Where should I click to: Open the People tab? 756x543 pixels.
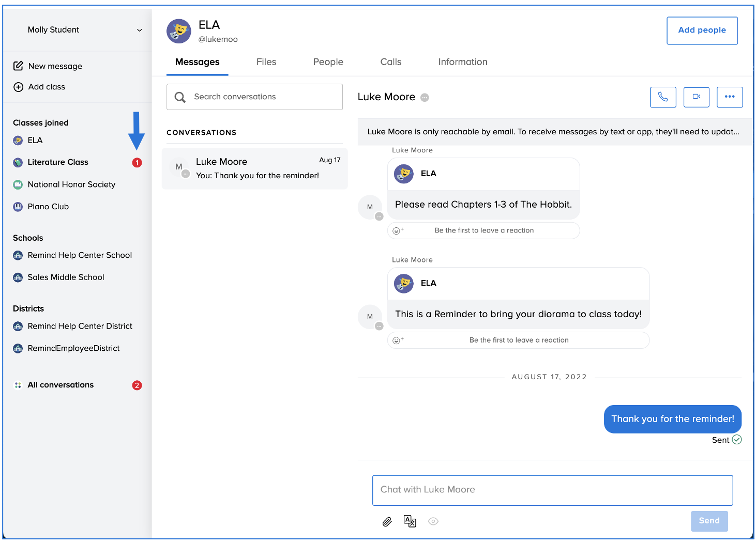click(x=328, y=62)
